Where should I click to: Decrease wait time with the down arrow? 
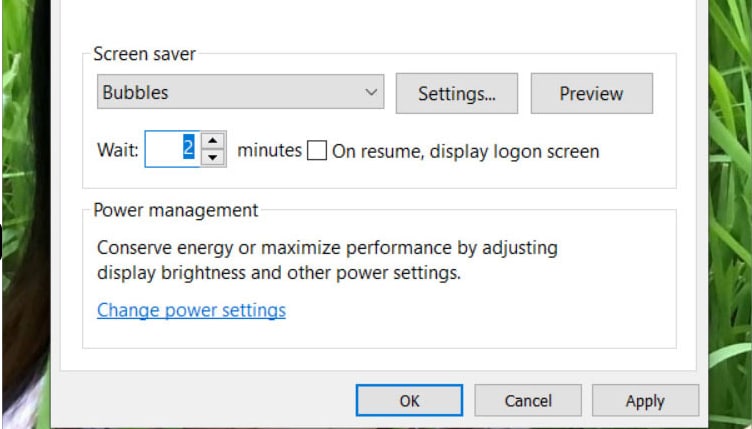coord(213,158)
